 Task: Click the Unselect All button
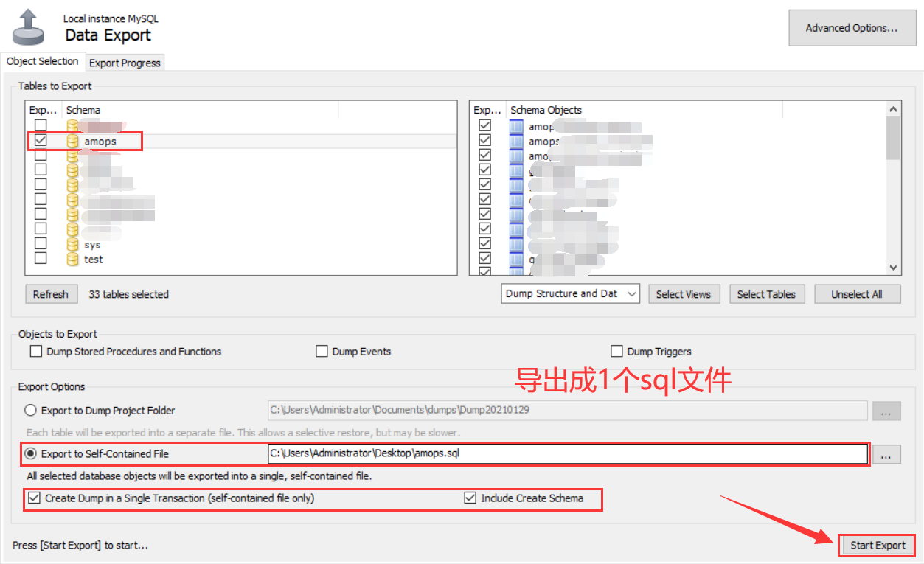click(857, 293)
